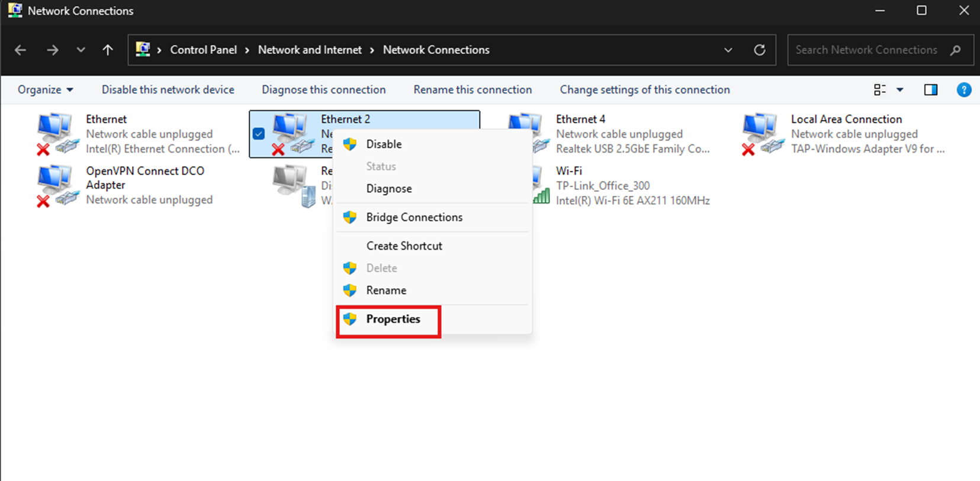Click the change view icon

(x=880, y=90)
